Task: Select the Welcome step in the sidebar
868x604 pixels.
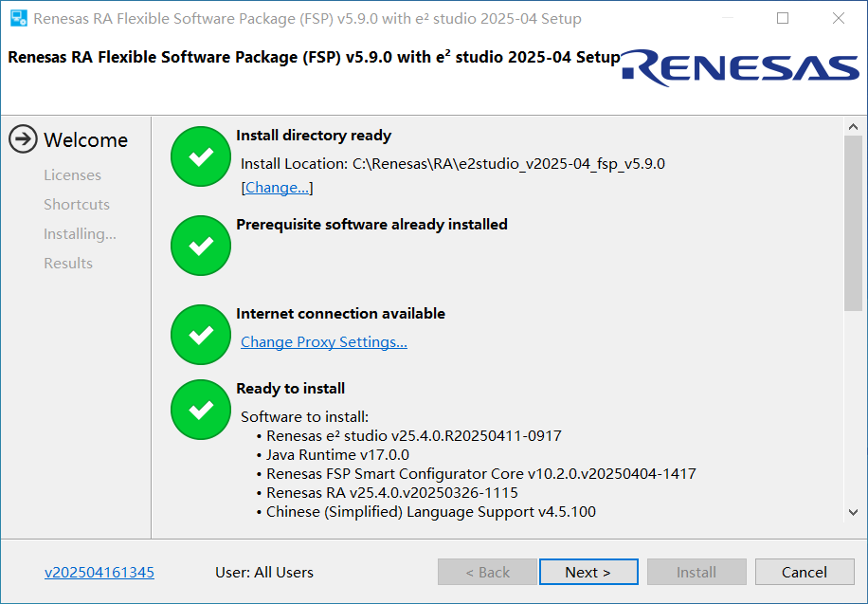Action: (86, 140)
